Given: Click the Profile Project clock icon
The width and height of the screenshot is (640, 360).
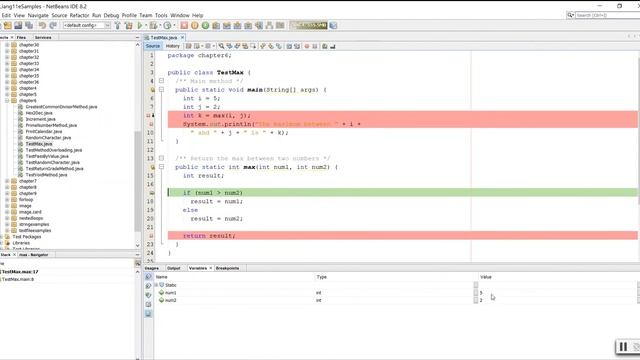Looking at the screenshot, I should 167,25.
